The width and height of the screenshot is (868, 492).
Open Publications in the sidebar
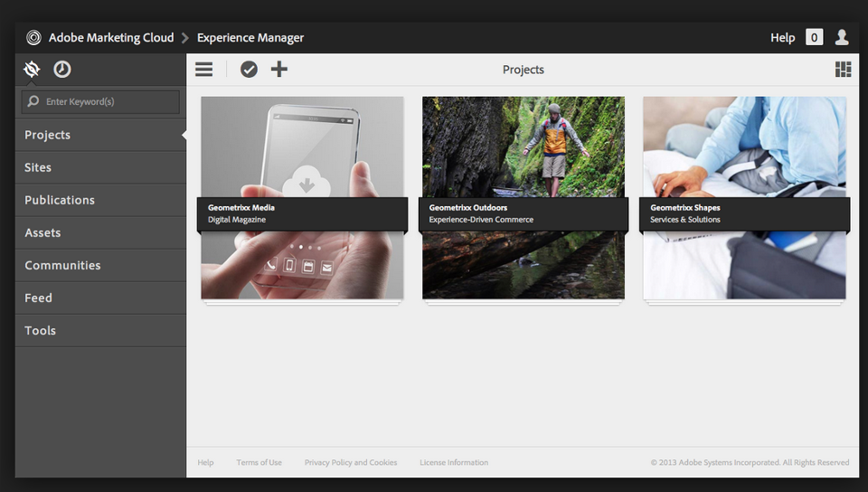(100, 201)
